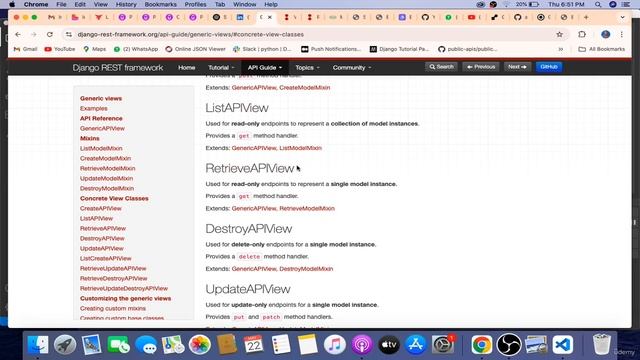
Task: Open the Bookmarks menu in menu bar
Action: (x=160, y=4)
